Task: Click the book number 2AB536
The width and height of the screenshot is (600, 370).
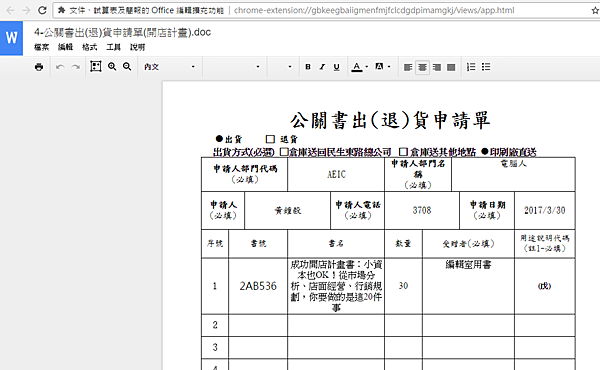Action: tap(258, 286)
